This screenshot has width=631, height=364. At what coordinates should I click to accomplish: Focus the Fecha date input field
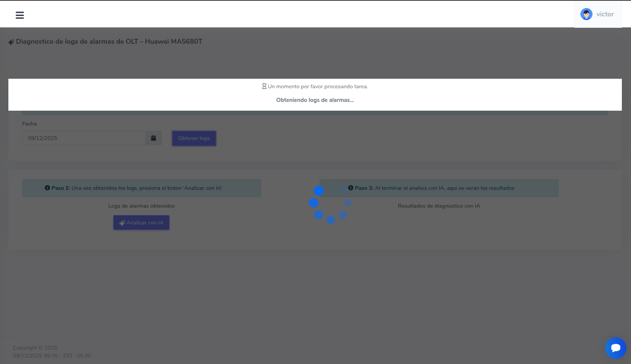click(x=84, y=138)
